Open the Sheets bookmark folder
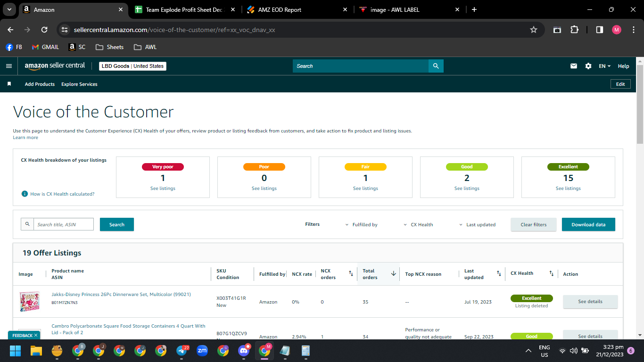644x362 pixels. 109,47
